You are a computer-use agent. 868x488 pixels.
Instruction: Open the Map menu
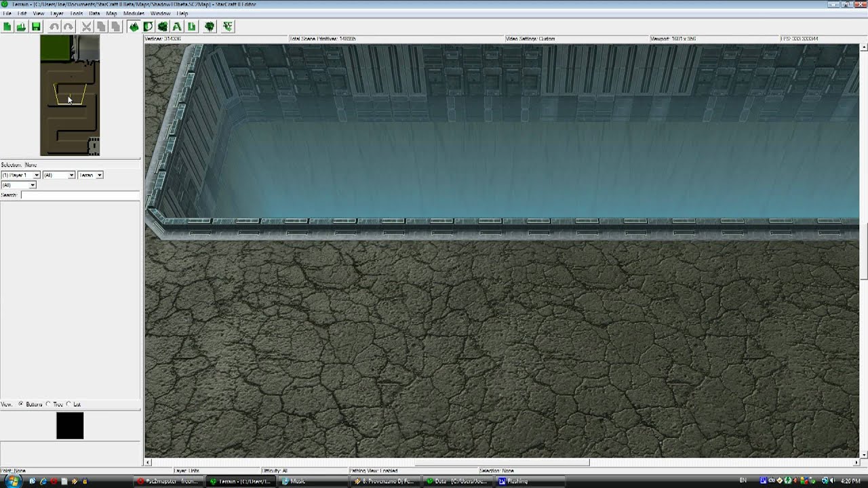111,13
